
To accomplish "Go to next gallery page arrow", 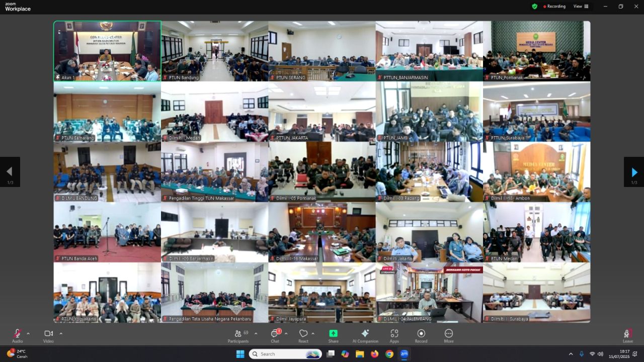I will pyautogui.click(x=634, y=172).
